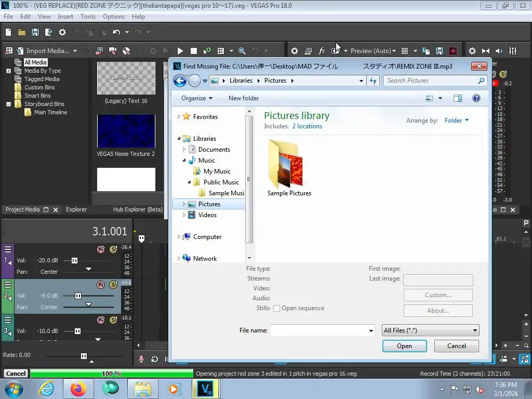Click the Search Pictures field

pos(435,81)
